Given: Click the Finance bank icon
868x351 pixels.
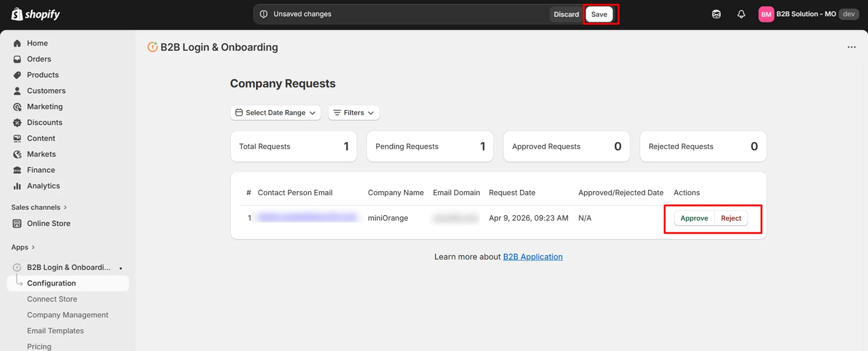Looking at the screenshot, I should point(17,170).
